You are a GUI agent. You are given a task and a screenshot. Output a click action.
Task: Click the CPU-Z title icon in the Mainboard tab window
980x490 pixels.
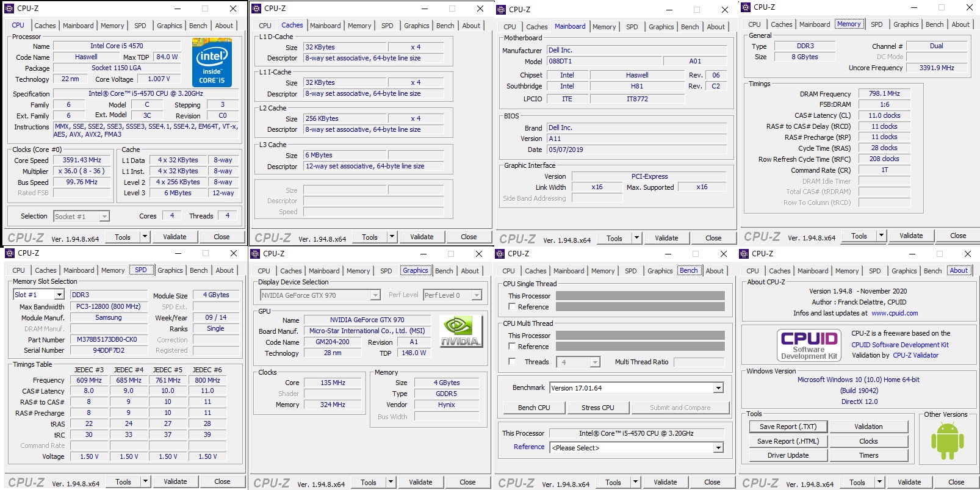(502, 10)
